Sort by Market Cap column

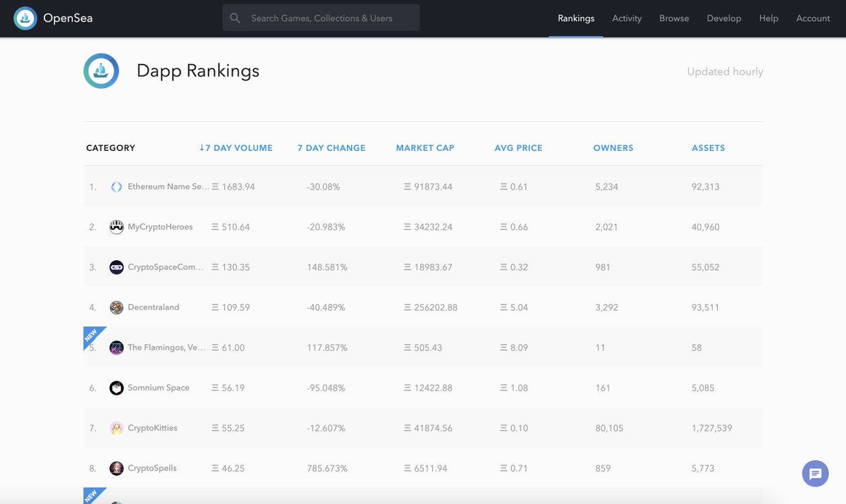point(425,148)
